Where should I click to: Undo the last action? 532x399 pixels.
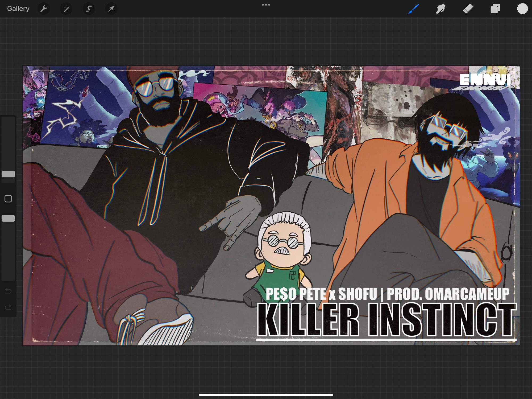pos(8,291)
